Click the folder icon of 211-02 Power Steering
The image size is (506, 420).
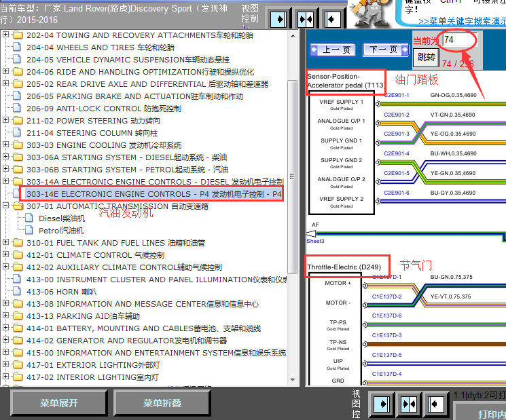18,121
